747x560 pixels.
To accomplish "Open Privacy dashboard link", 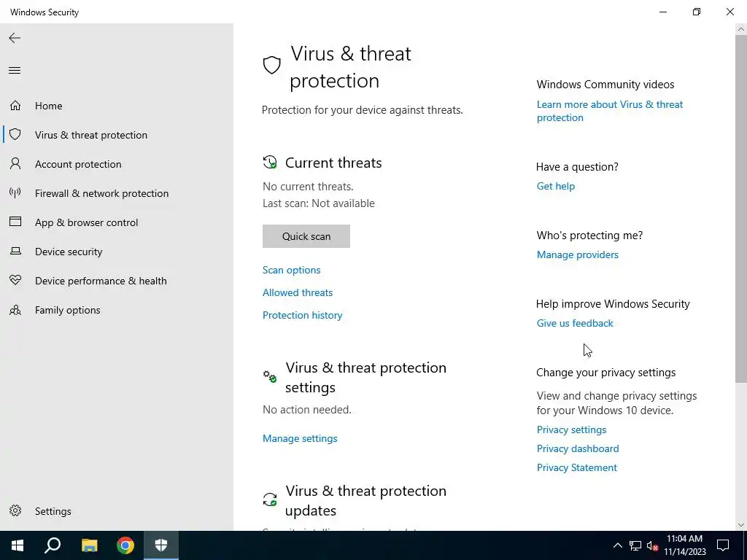I will tap(578, 448).
